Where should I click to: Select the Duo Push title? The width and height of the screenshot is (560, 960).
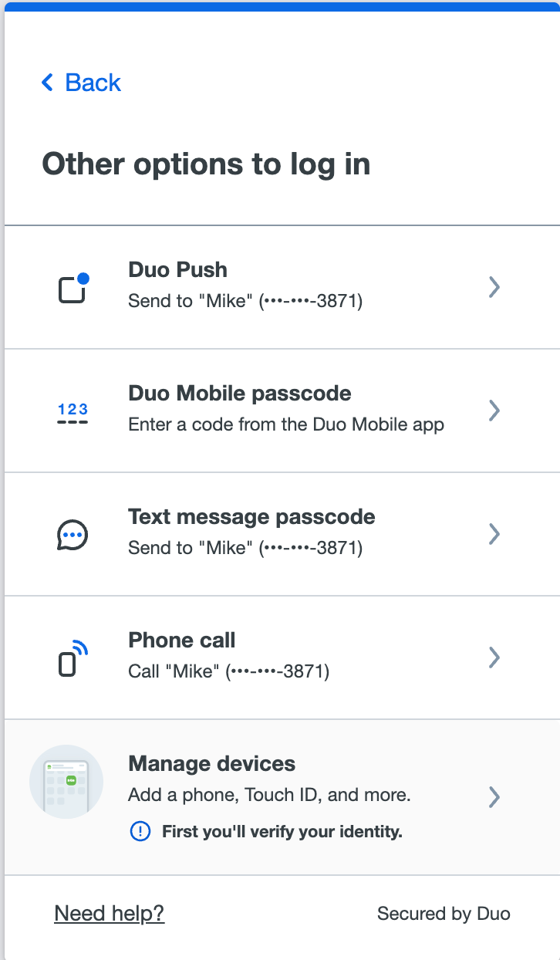click(177, 270)
